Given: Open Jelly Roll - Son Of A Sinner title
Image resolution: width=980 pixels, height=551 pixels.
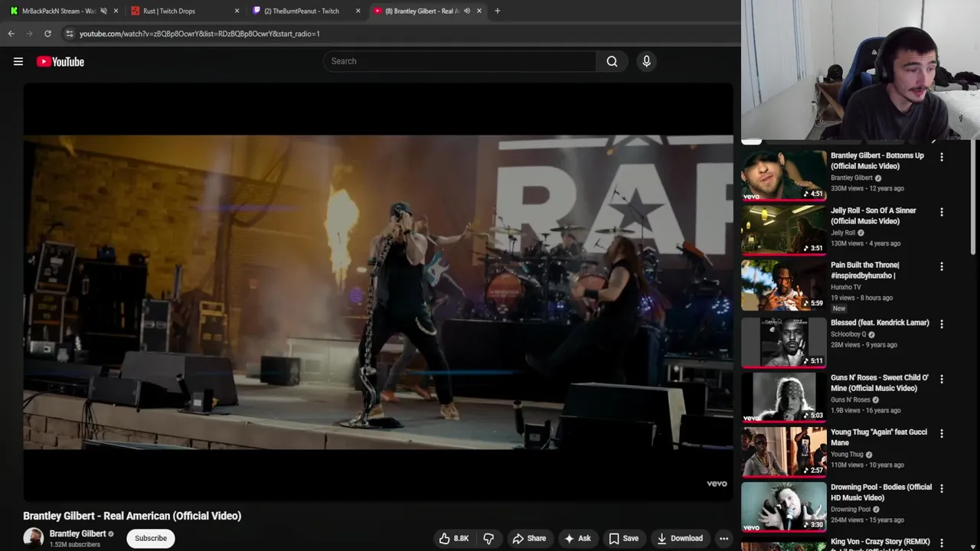Looking at the screenshot, I should [x=874, y=216].
